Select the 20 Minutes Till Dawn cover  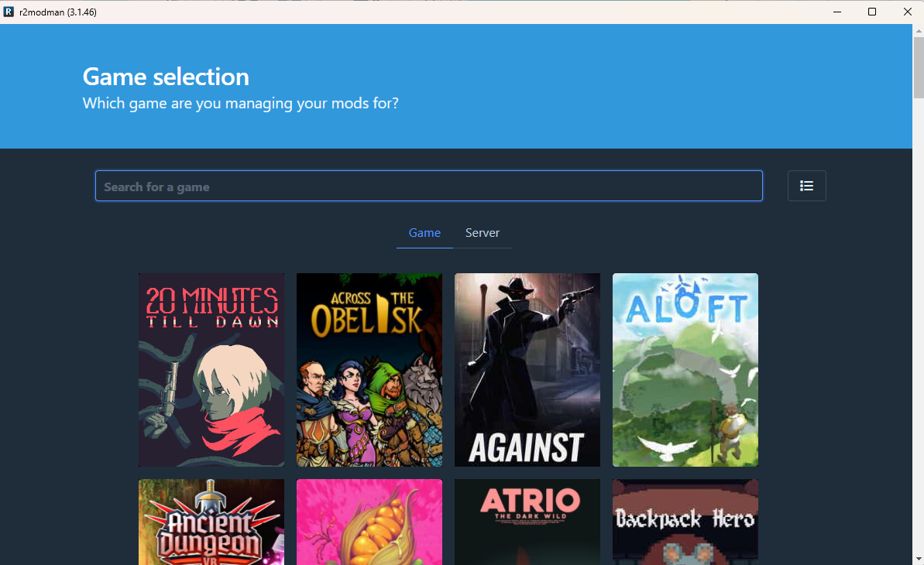pyautogui.click(x=211, y=369)
